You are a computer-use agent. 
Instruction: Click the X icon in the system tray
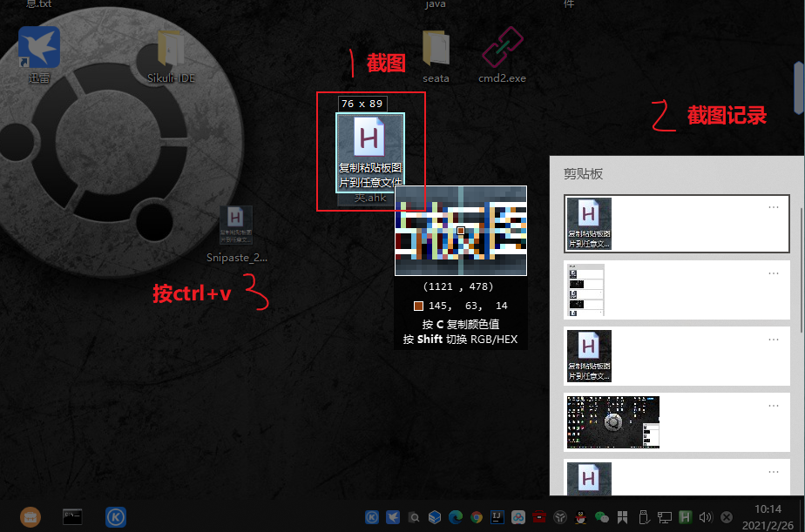coord(726,516)
